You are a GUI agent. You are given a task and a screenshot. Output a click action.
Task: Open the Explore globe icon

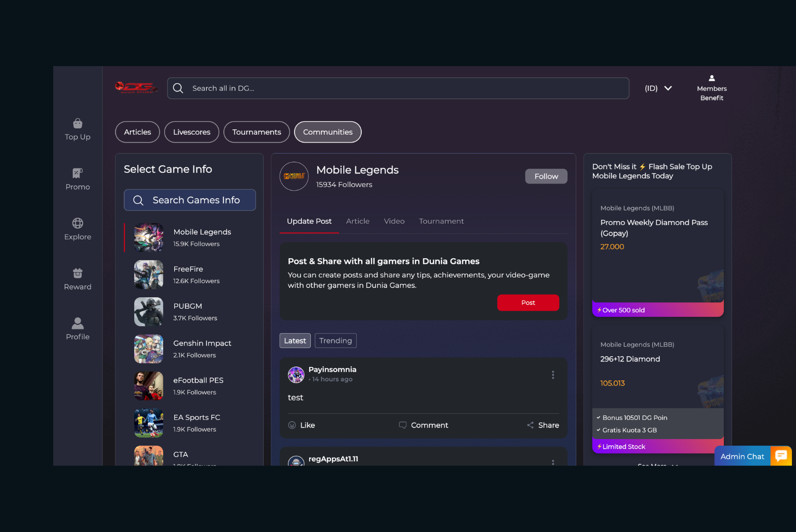[78, 223]
